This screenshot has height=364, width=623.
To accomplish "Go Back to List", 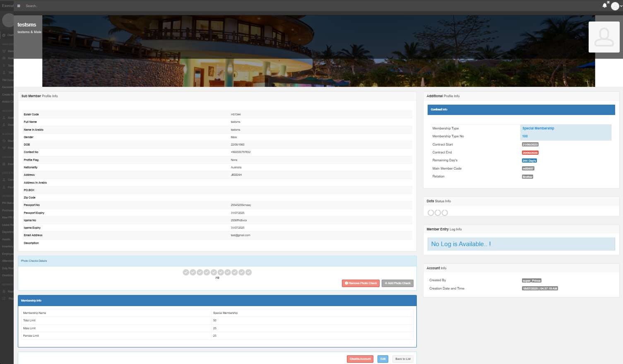I will click(403, 359).
